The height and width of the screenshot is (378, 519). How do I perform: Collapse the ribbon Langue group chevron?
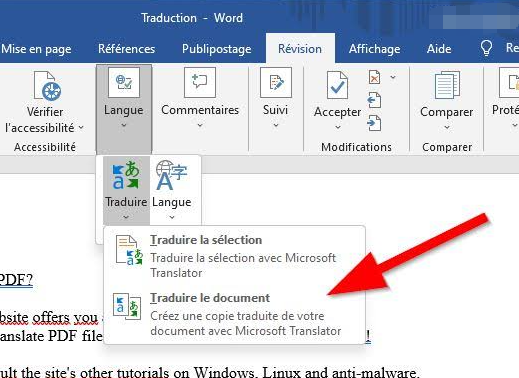tap(124, 125)
